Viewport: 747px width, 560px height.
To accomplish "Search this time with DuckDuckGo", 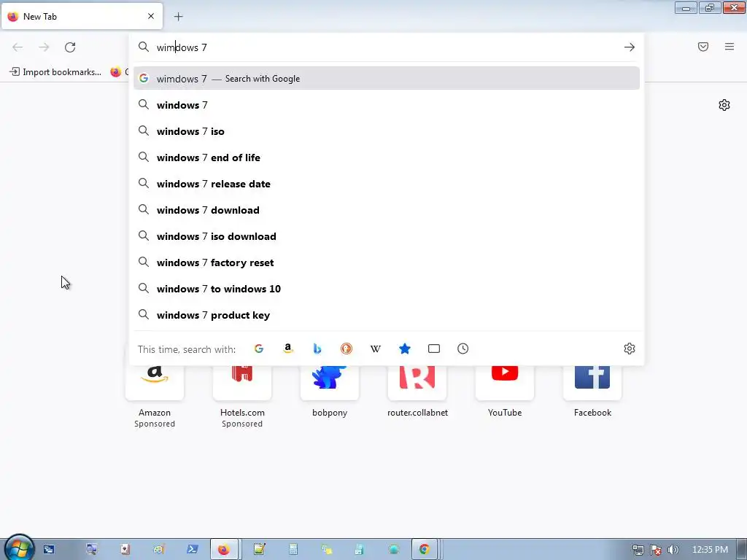I will pyautogui.click(x=347, y=349).
